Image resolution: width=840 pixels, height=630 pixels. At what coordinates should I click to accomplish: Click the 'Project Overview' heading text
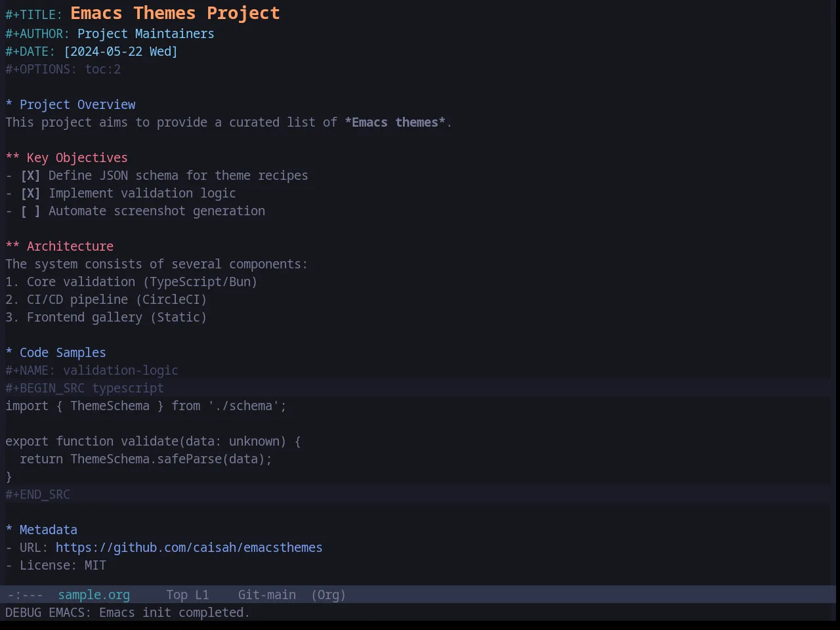tap(77, 104)
